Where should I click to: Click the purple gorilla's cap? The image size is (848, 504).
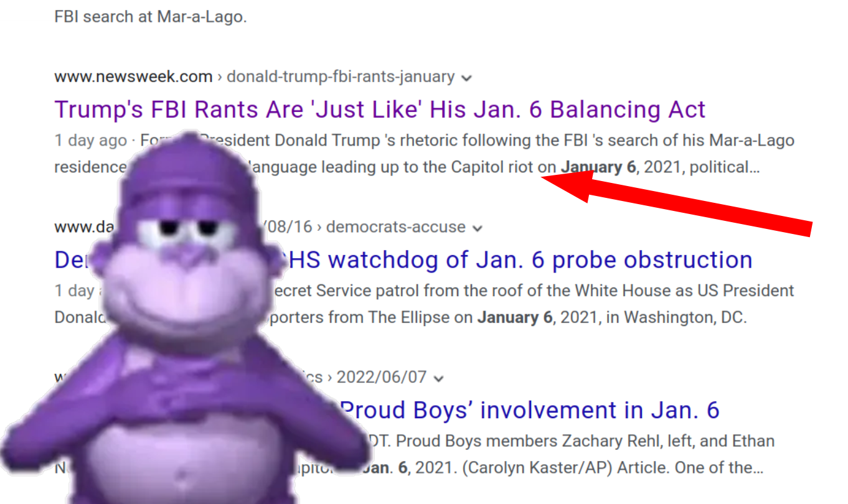click(x=187, y=171)
